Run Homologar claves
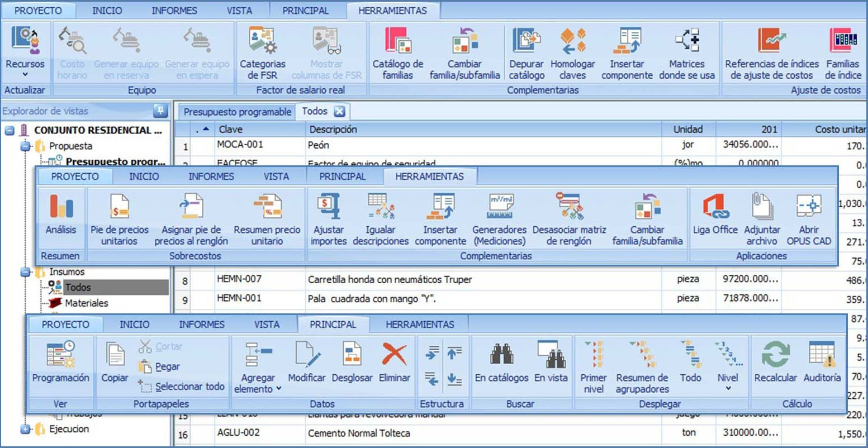 [x=572, y=53]
